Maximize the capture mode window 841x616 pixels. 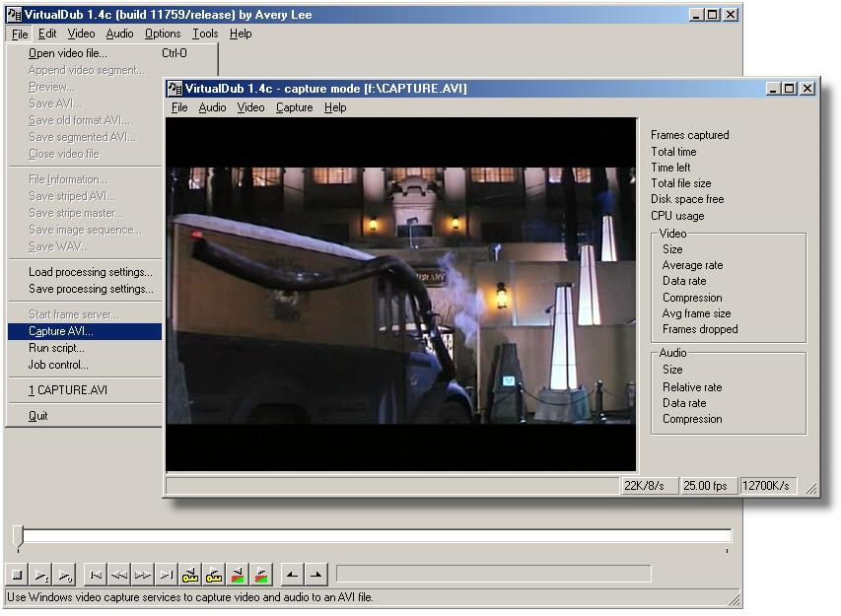click(790, 89)
